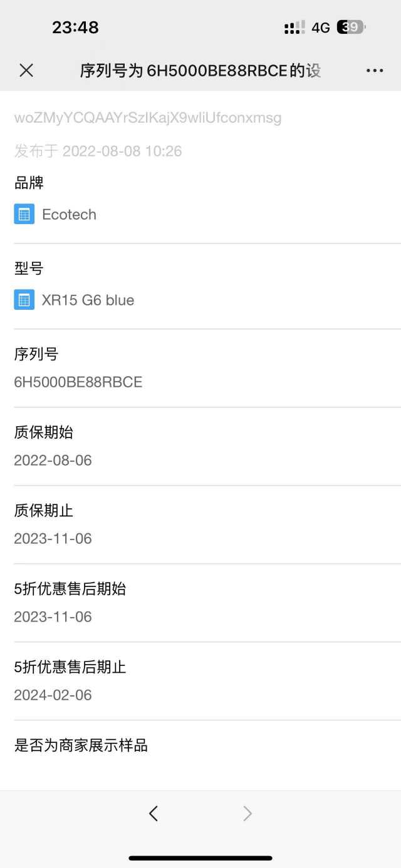
Task: Open the Ecotech brand entry
Action: (x=69, y=214)
